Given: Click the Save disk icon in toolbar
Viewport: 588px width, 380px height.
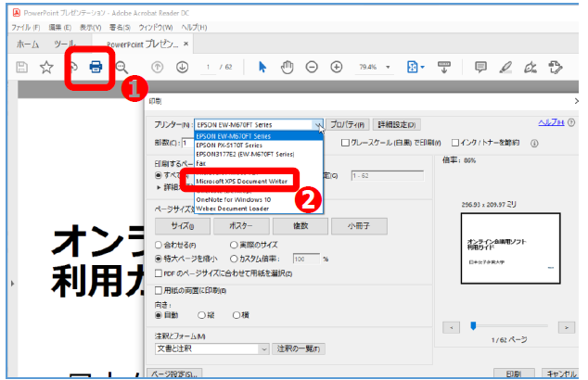Looking at the screenshot, I should click(21, 68).
